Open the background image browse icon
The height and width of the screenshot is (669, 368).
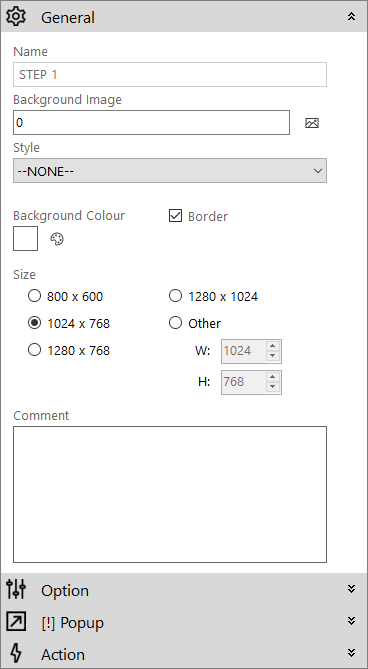pos(312,123)
